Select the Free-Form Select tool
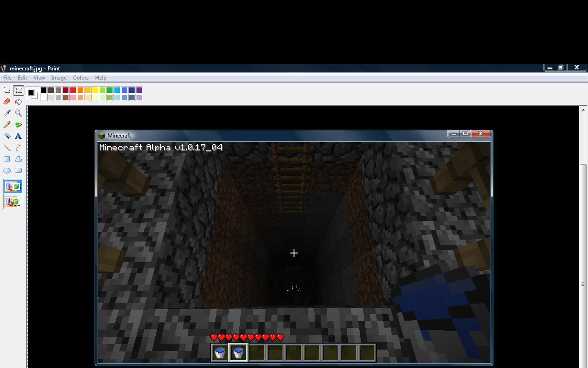588x368 pixels. click(7, 90)
